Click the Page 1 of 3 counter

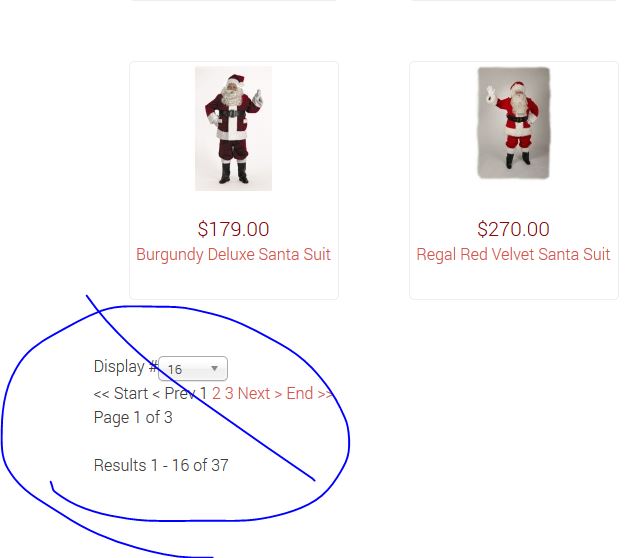point(133,418)
